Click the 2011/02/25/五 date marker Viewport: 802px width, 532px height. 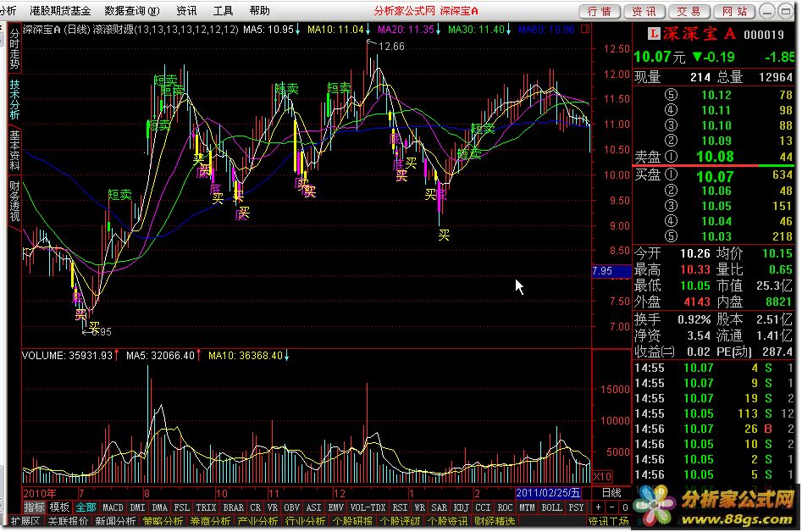pos(548,493)
